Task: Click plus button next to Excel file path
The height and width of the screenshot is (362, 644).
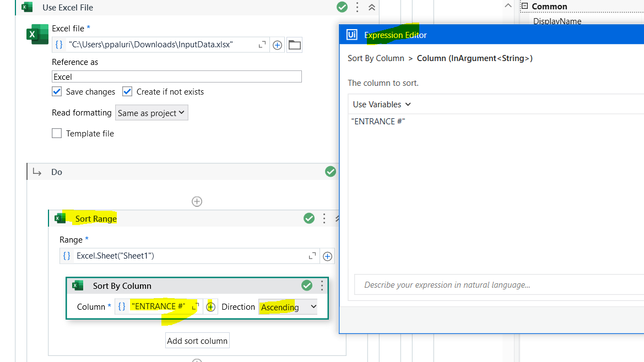Action: coord(277,45)
